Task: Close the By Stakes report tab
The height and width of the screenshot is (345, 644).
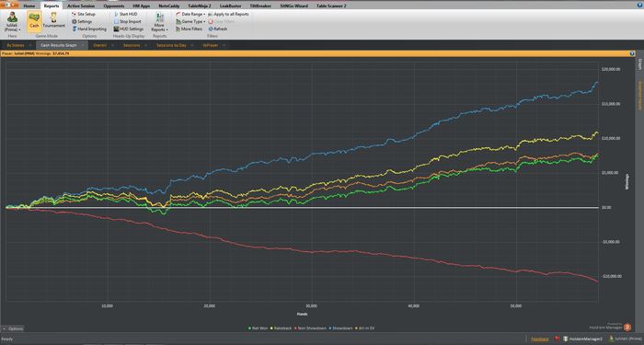Action: point(30,45)
